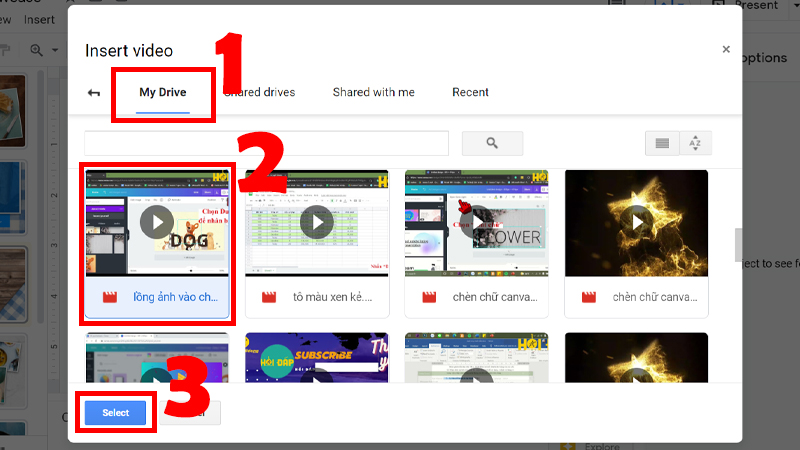Close the Insert video dialog

(726, 49)
